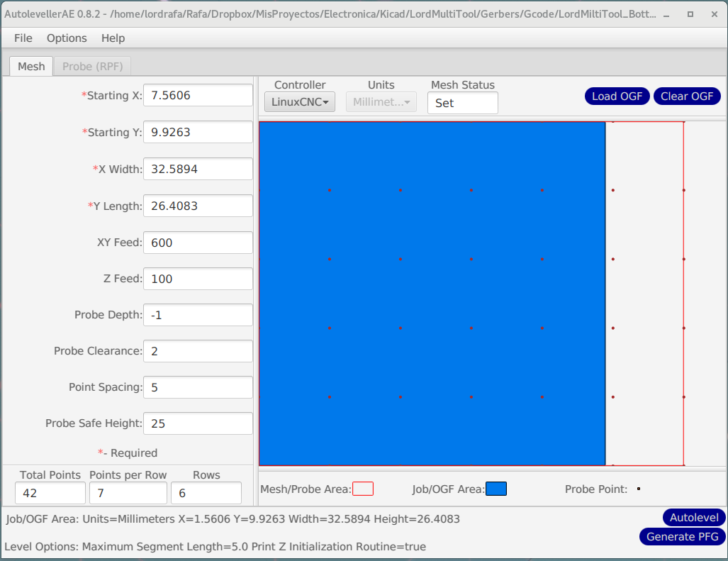The width and height of the screenshot is (728, 561).
Task: Switch to the Mesh tab
Action: pyautogui.click(x=31, y=67)
